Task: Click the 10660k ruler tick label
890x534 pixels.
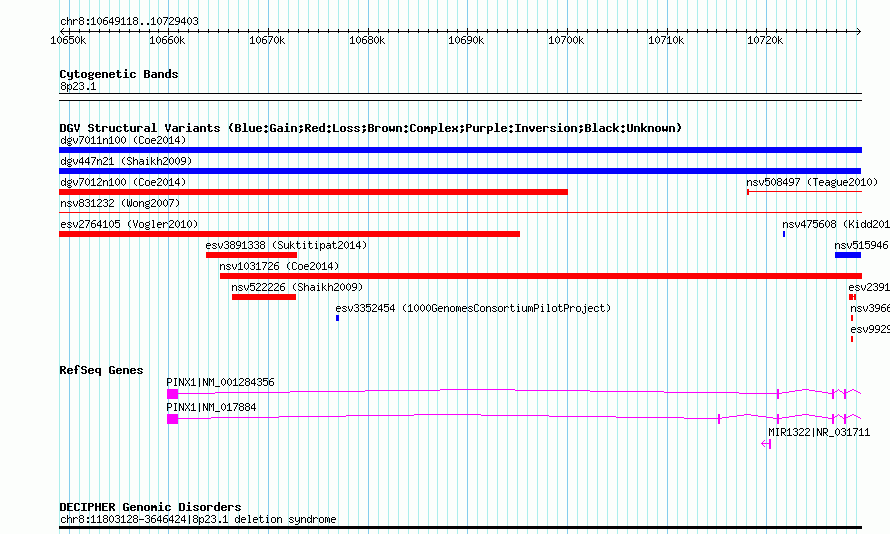Action: 167,40
